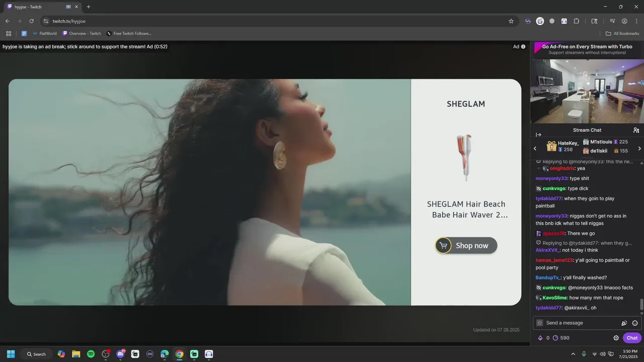Click the system tray volume icon
Image resolution: width=644 pixels, height=362 pixels.
click(603, 354)
